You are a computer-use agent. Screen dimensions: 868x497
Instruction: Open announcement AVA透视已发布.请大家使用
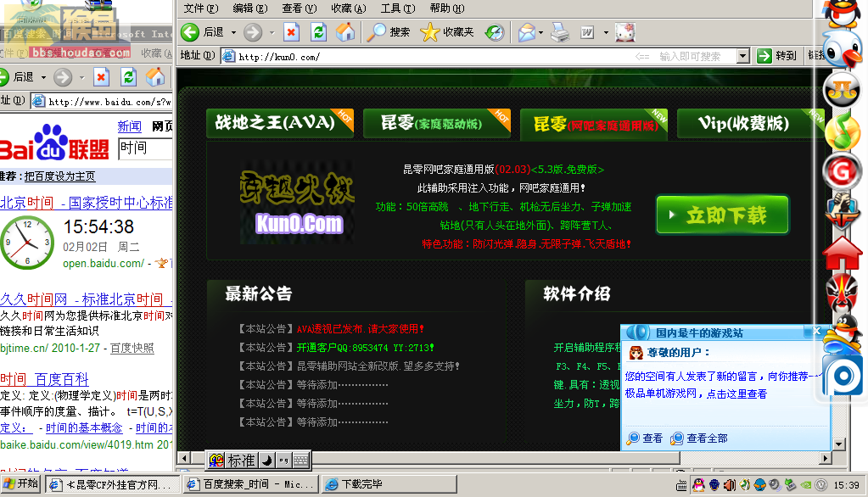click(x=361, y=329)
